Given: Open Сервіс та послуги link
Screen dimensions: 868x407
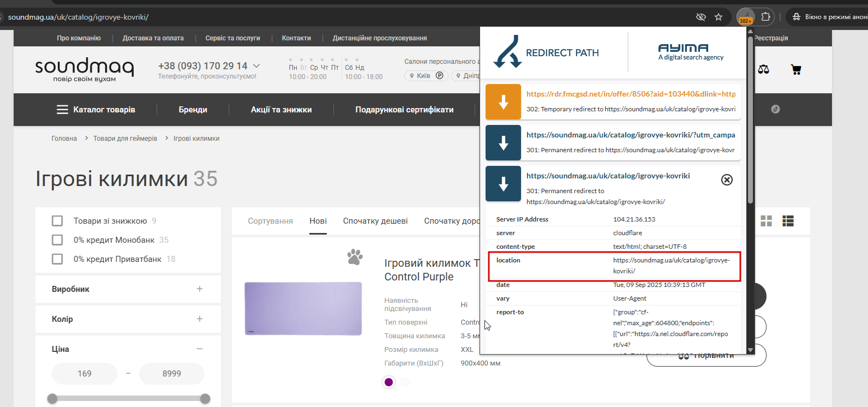Looking at the screenshot, I should (x=233, y=38).
